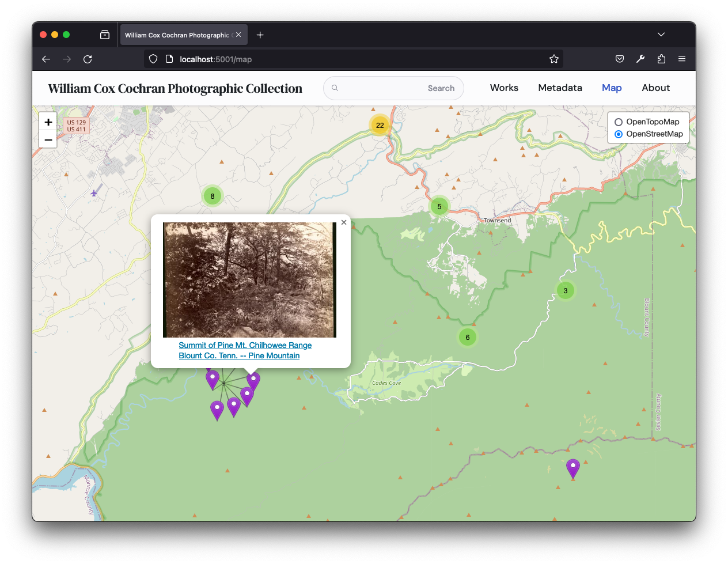The width and height of the screenshot is (728, 564).
Task: Zoom out of the map
Action: (48, 139)
